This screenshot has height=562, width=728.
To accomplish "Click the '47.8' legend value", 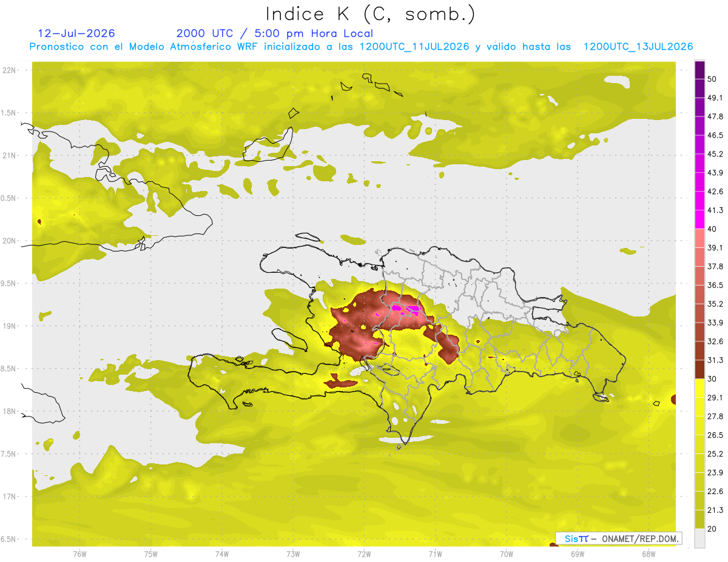I will (715, 116).
